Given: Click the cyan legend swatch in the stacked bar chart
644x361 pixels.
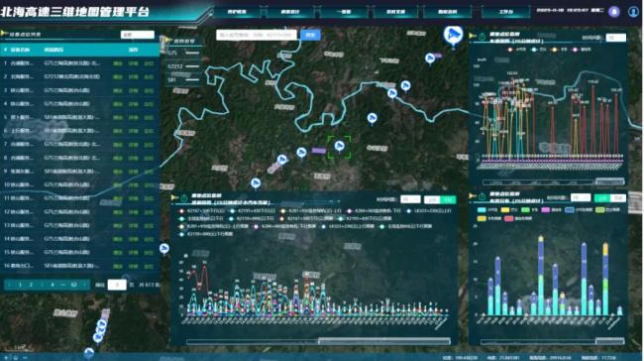Looking at the screenshot, I should [x=482, y=209].
